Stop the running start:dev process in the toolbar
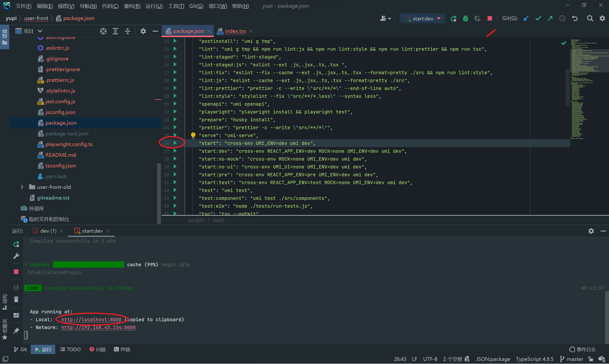The height and width of the screenshot is (364, 609). (x=490, y=19)
